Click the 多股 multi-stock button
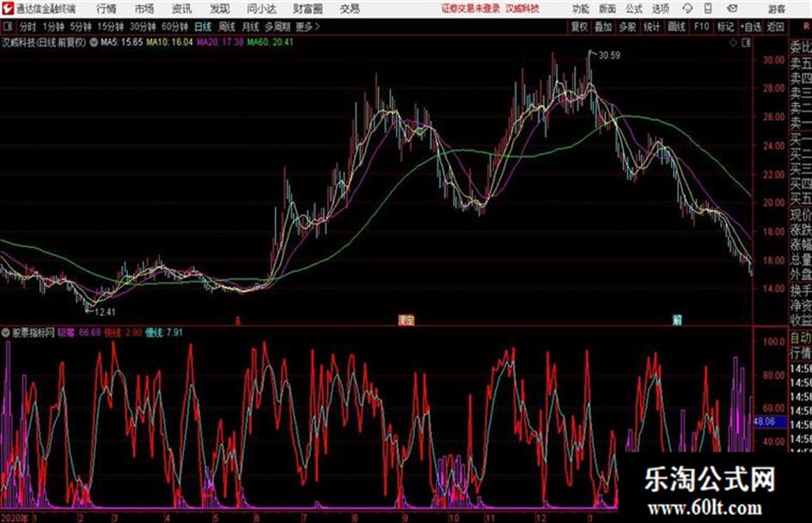The height and width of the screenshot is (523, 812). click(x=627, y=27)
